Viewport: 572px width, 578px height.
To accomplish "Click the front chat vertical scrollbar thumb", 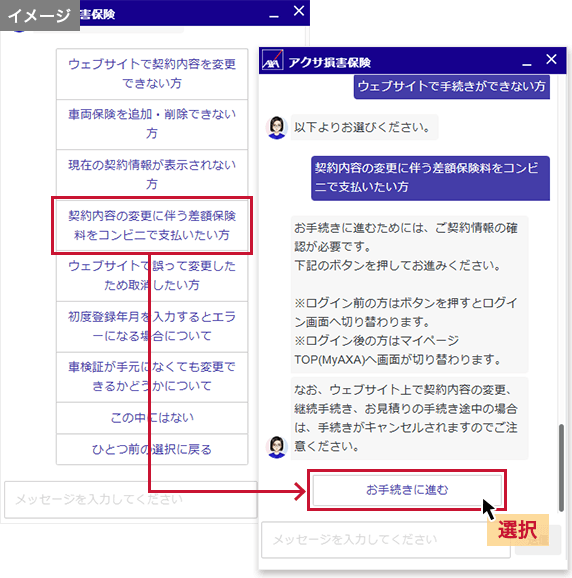I will [x=561, y=467].
